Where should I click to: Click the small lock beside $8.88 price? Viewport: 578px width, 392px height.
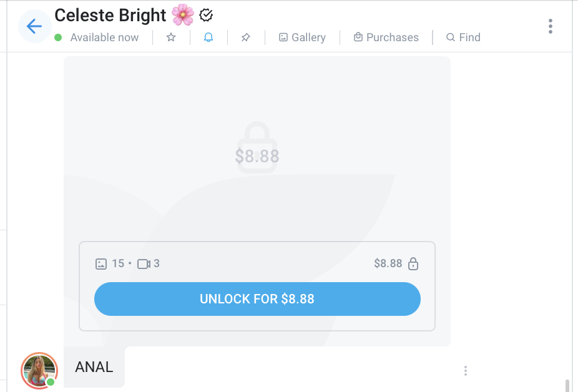413,263
